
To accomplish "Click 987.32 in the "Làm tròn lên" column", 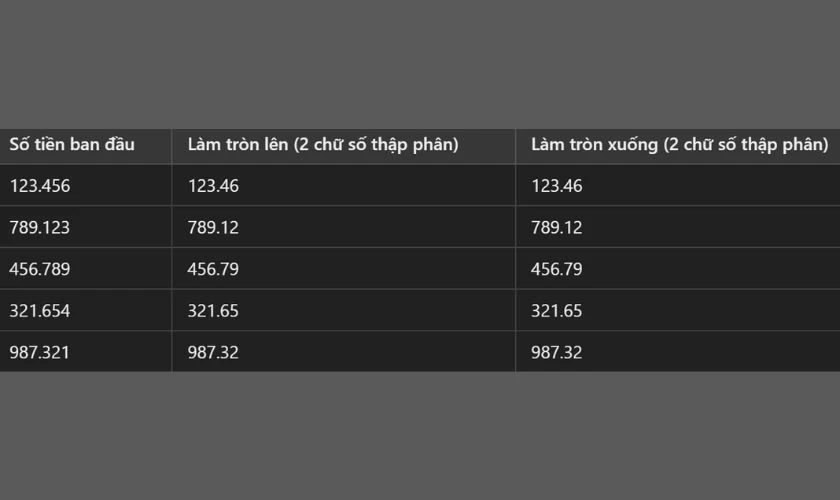I will click(213, 352).
